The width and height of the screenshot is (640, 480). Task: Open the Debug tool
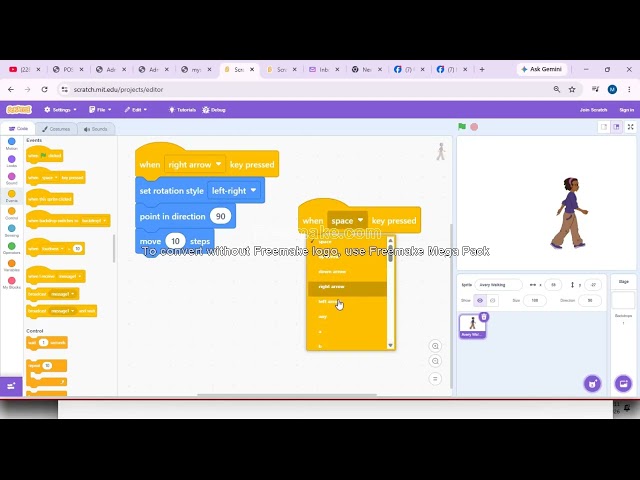pyautogui.click(x=214, y=110)
